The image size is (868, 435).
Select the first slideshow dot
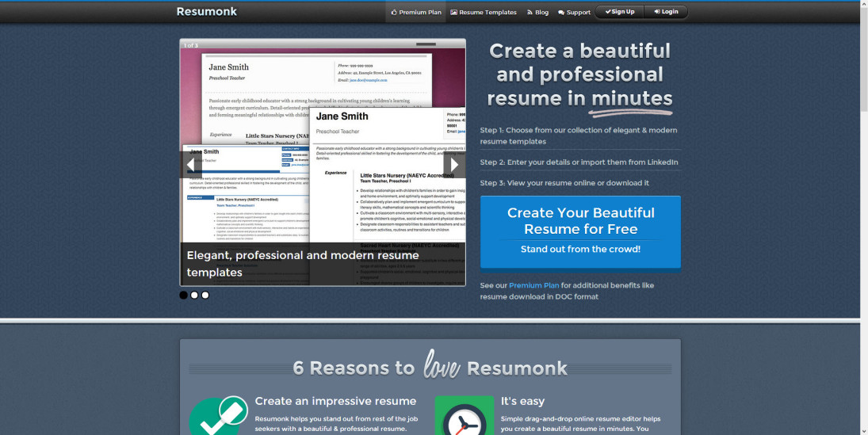tap(183, 295)
